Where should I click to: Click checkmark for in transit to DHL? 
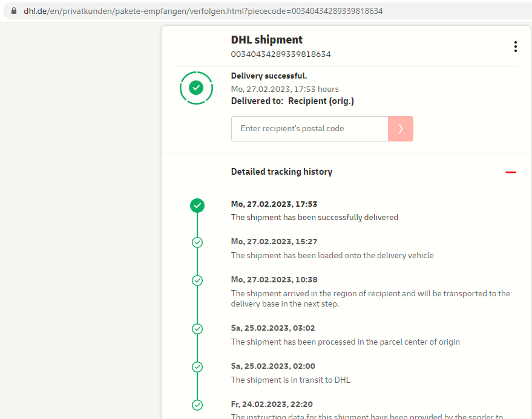point(197,367)
